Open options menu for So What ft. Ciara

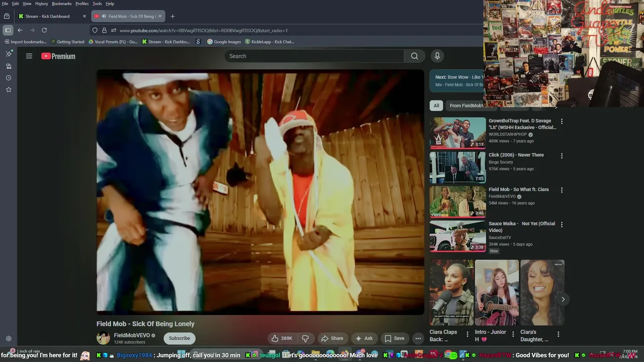561,190
